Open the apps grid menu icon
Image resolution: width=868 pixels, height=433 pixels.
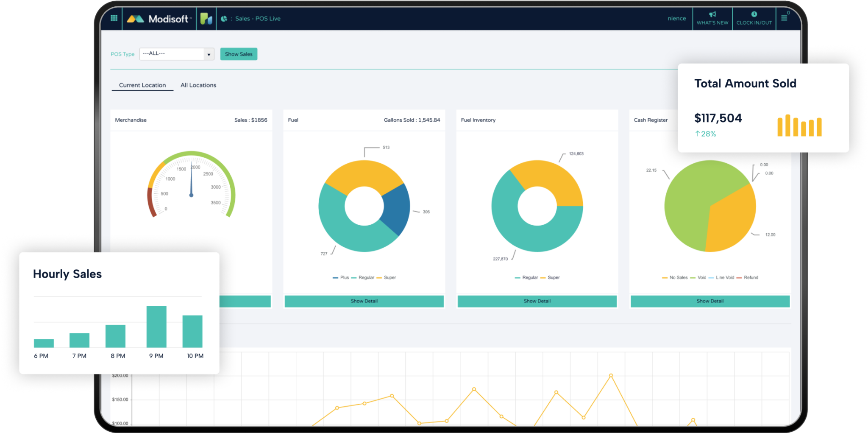click(114, 18)
